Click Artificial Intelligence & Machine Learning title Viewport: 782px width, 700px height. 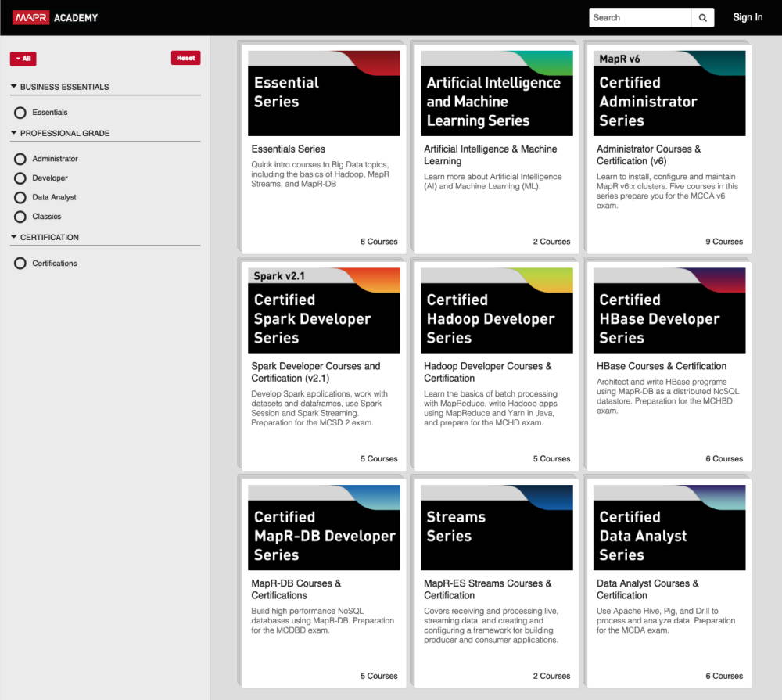[490, 155]
